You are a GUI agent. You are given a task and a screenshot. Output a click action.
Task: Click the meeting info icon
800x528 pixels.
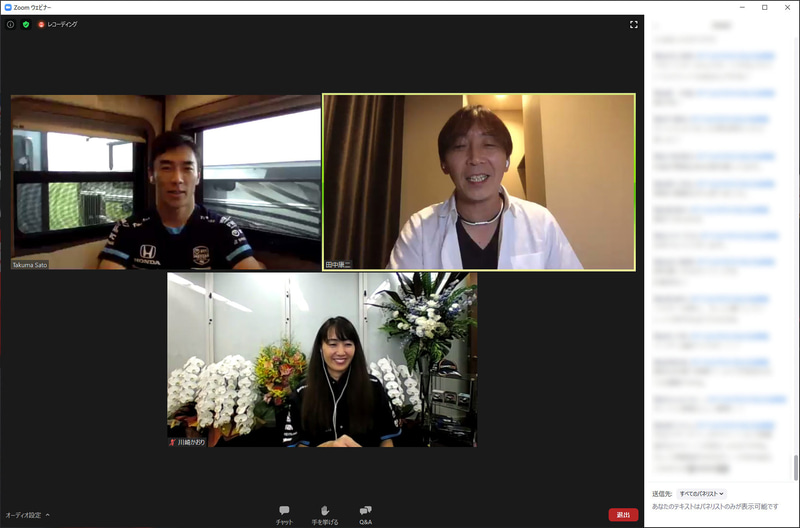click(10, 24)
